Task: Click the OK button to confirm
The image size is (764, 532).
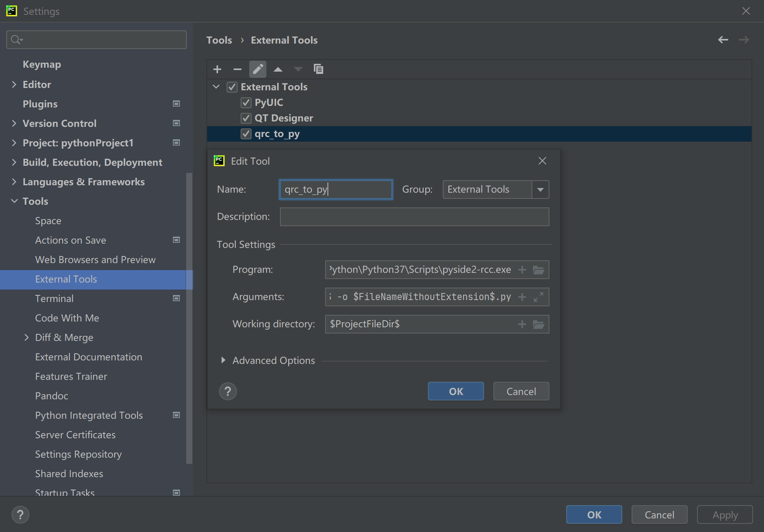Action: pos(456,391)
